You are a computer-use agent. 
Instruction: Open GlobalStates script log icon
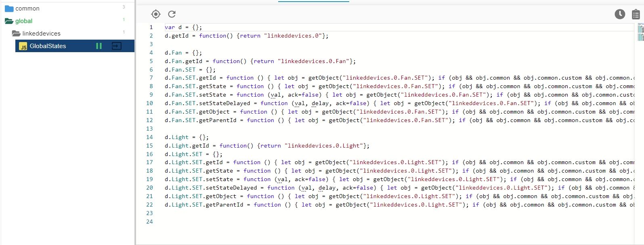tap(116, 46)
